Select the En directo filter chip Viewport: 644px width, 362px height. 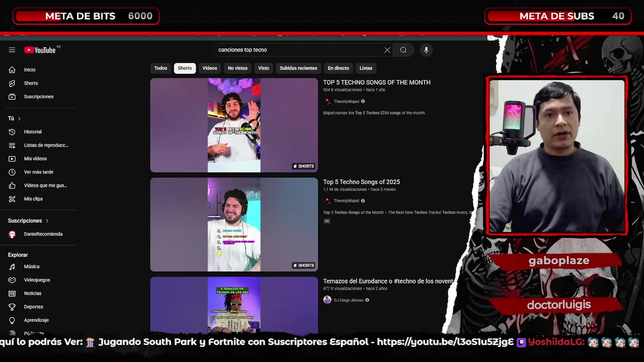pyautogui.click(x=338, y=68)
